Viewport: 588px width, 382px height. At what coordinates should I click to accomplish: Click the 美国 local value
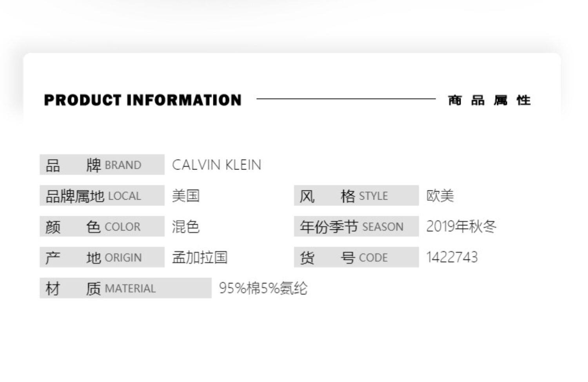(186, 196)
